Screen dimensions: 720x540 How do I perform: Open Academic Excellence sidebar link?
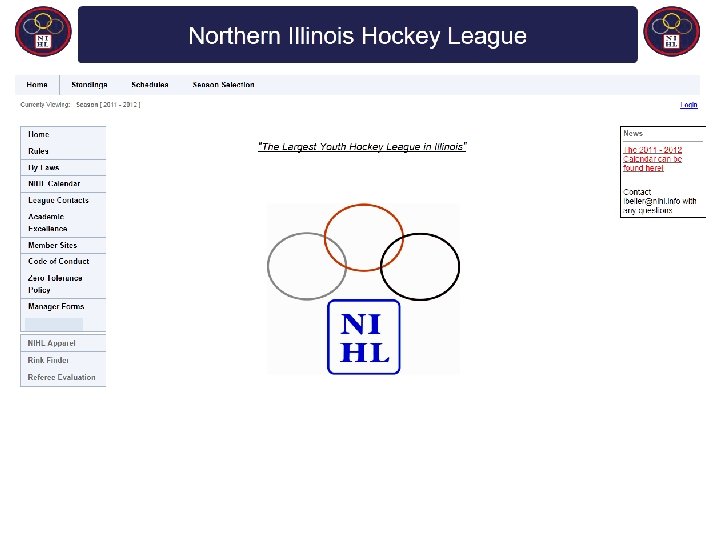48,223
